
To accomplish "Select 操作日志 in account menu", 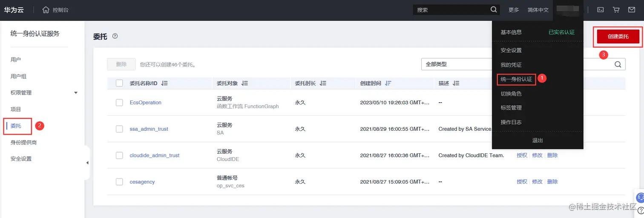I will (x=511, y=122).
